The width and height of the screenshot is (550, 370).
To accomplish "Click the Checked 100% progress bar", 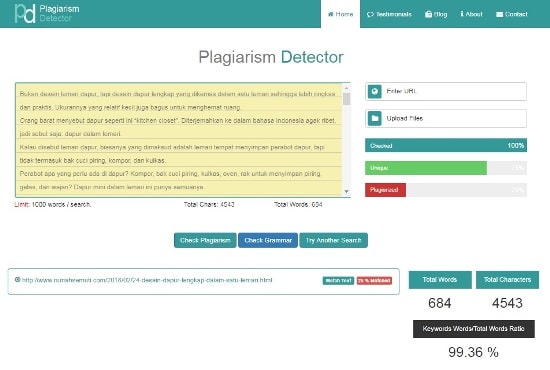I will pos(446,145).
